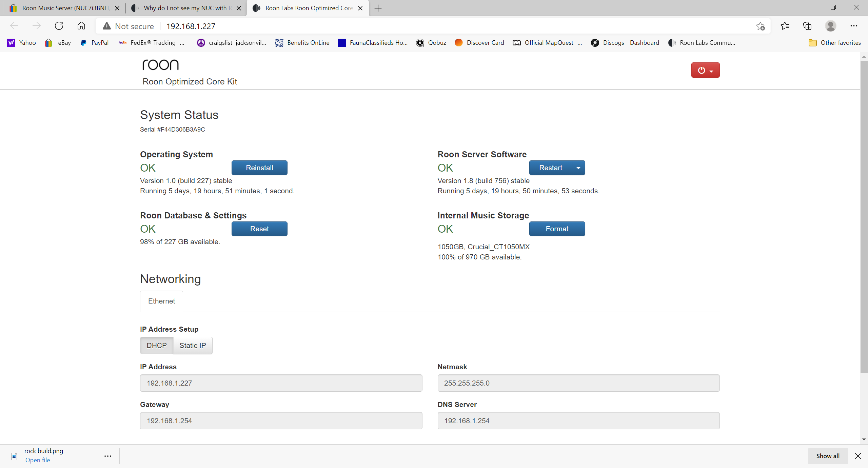Open the craigslist jacksonville bookmark
This screenshot has height=468, width=868.
click(x=232, y=43)
